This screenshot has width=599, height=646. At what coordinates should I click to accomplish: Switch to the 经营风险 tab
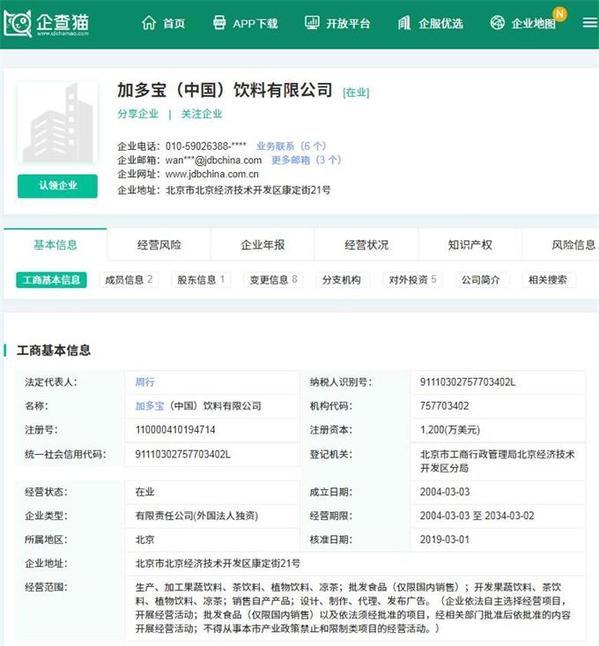tap(159, 245)
